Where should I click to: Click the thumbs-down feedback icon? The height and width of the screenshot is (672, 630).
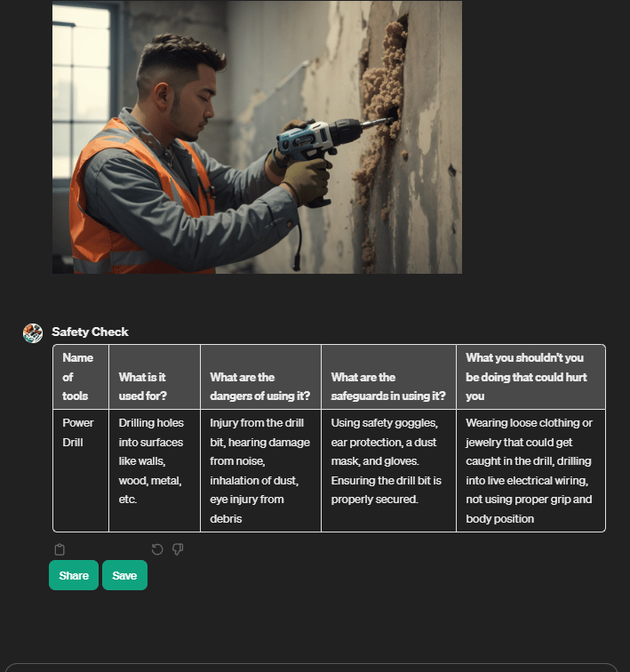click(178, 549)
